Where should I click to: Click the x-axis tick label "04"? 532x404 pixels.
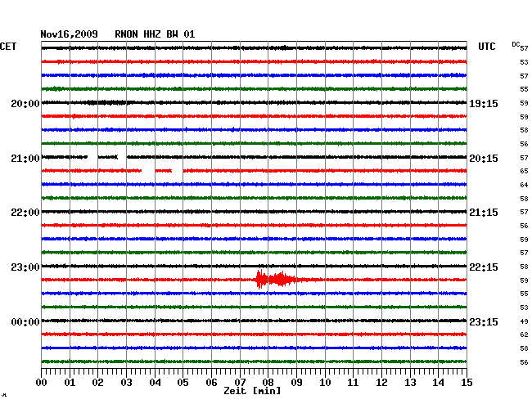[x=155, y=383]
